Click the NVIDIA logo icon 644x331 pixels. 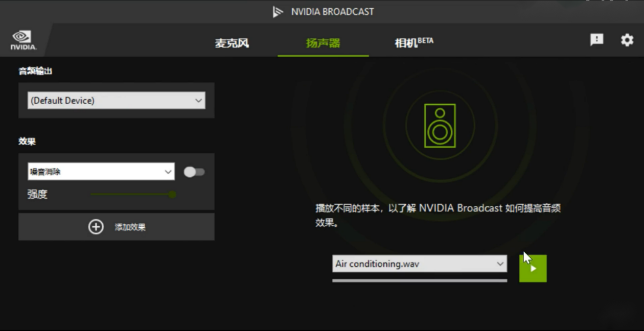[x=23, y=40]
